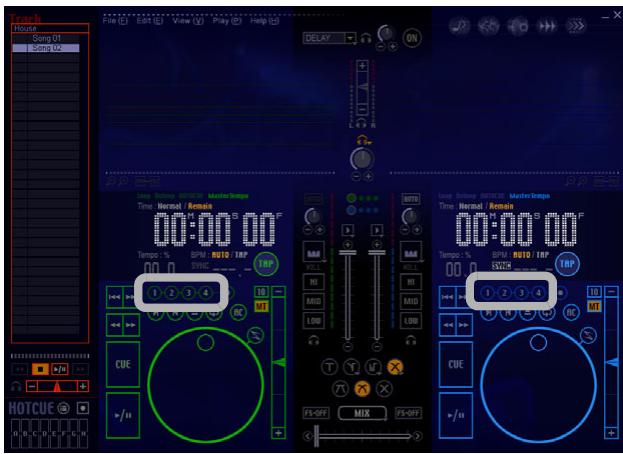Click the play arrow icon above left channel fader

coord(348,230)
